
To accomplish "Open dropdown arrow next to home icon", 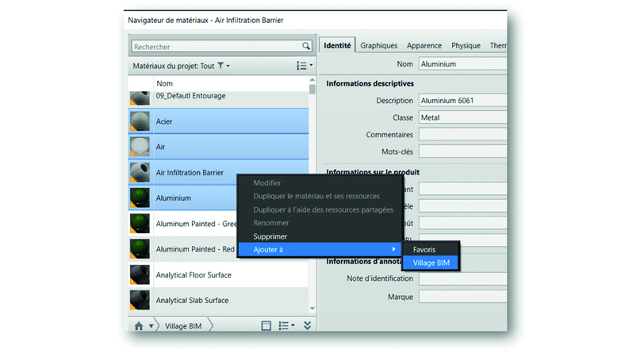I will (151, 326).
